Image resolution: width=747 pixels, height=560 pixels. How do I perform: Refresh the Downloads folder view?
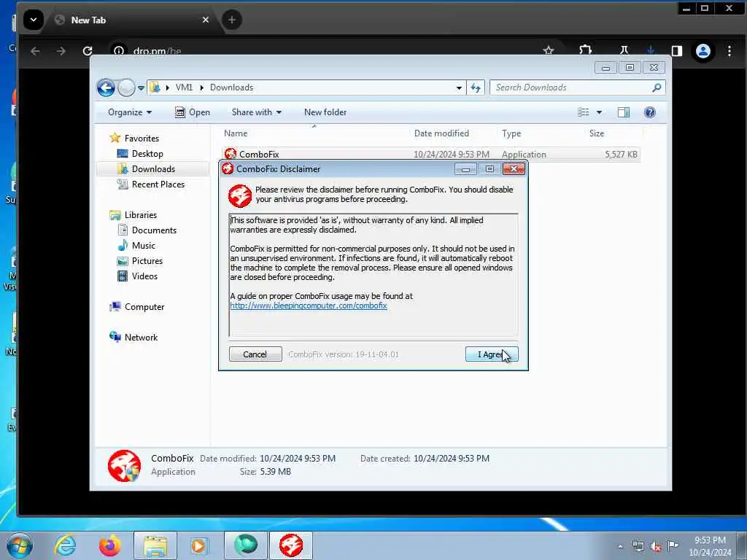476,87
